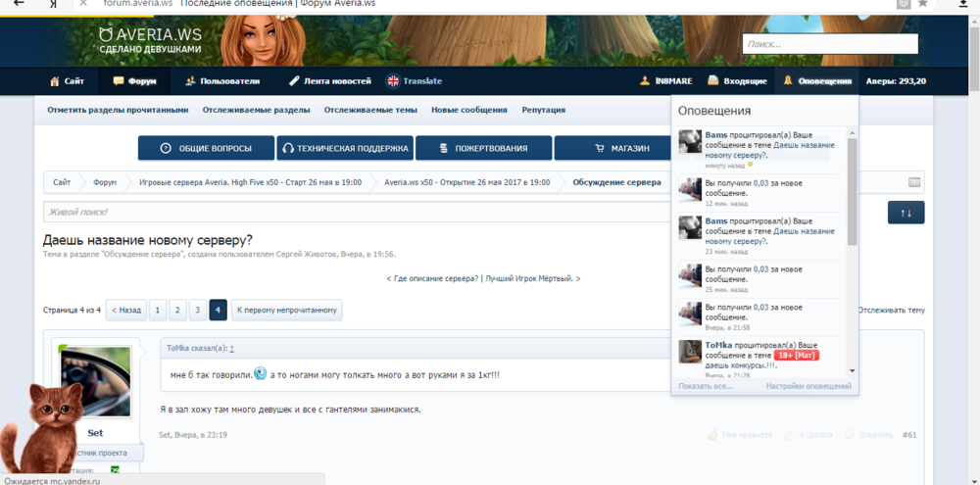Open Новые сообщения
The height and width of the screenshot is (485, 980).
coord(469,110)
